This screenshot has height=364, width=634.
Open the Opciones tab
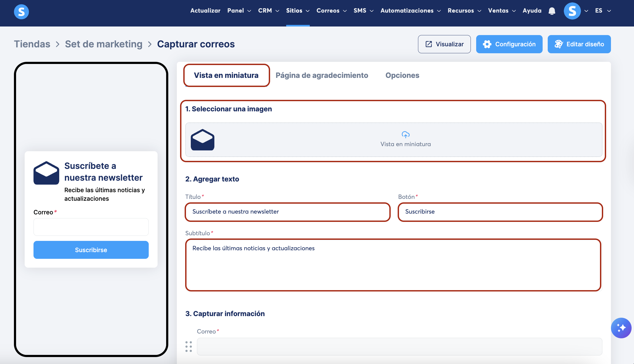point(402,75)
